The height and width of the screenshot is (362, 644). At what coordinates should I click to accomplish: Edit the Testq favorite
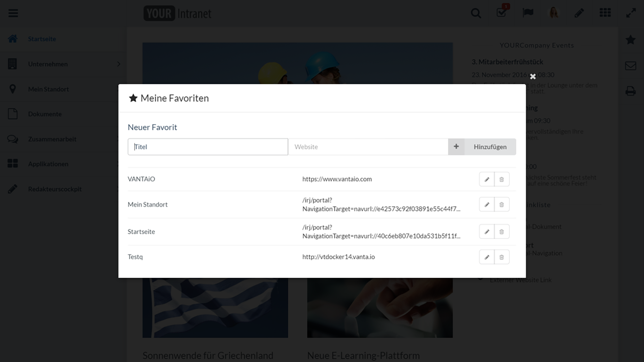[x=487, y=257]
